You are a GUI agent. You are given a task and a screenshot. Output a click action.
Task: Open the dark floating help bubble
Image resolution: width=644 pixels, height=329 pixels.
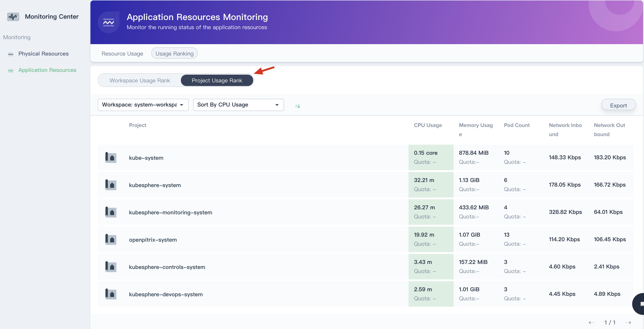(x=639, y=304)
